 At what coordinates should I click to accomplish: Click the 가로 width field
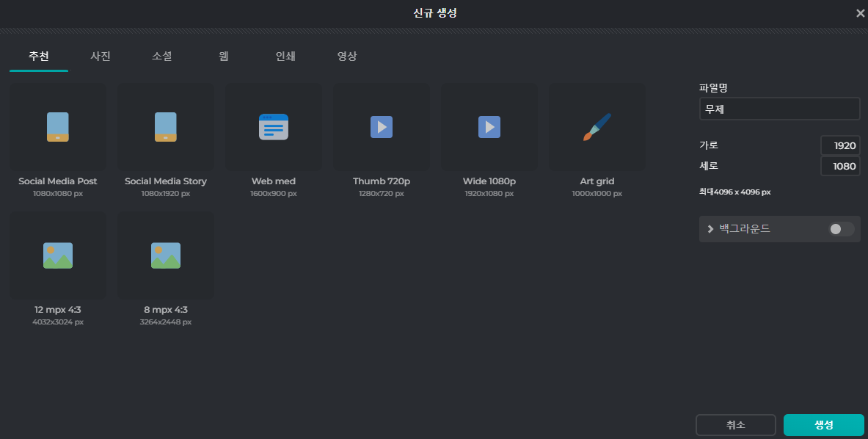click(x=840, y=145)
